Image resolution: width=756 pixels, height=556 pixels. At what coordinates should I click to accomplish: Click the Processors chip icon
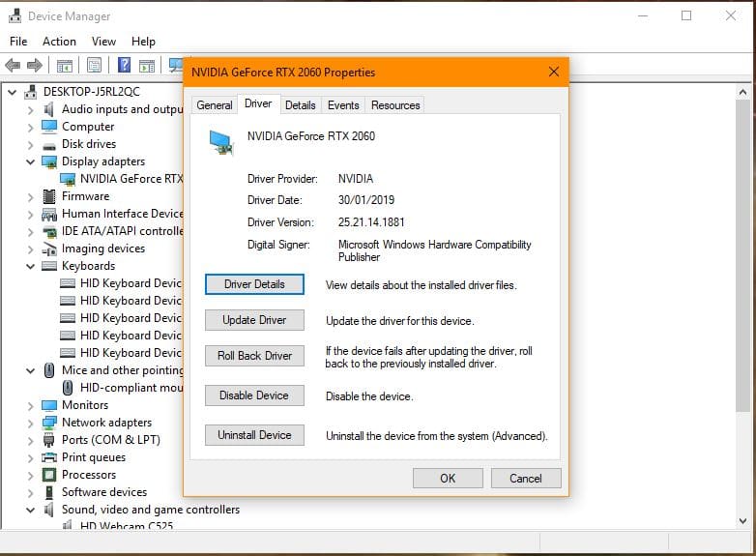pyautogui.click(x=49, y=475)
